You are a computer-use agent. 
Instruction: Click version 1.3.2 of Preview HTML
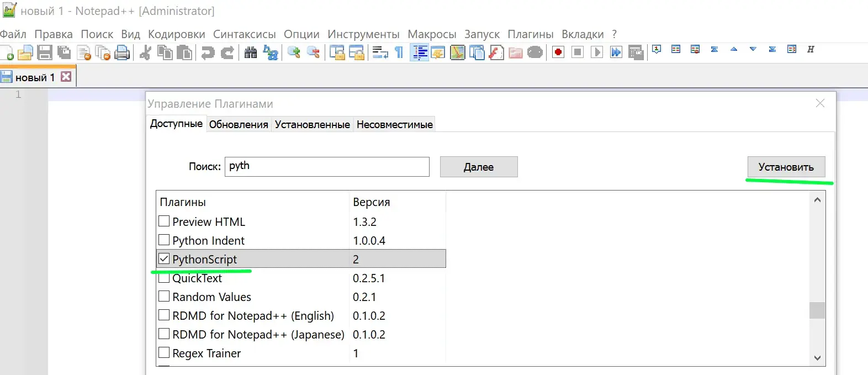pyautogui.click(x=364, y=222)
